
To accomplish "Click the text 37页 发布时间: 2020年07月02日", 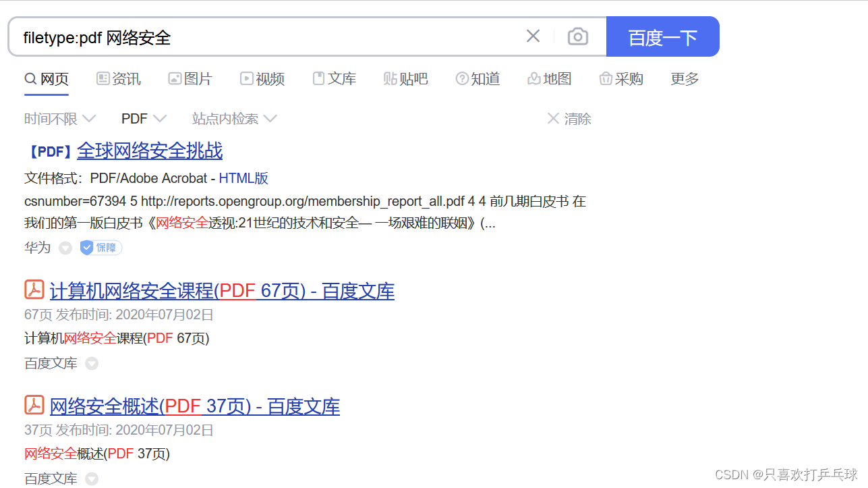I will pyautogui.click(x=119, y=430).
